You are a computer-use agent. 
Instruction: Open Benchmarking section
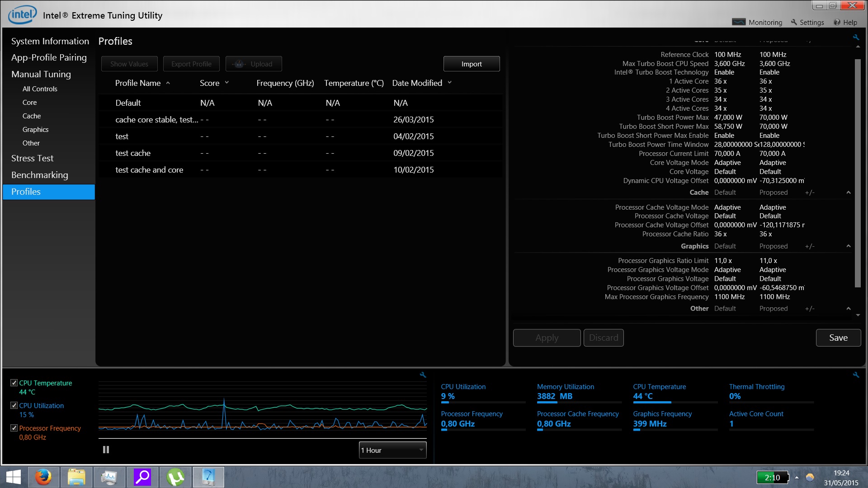pyautogui.click(x=40, y=175)
